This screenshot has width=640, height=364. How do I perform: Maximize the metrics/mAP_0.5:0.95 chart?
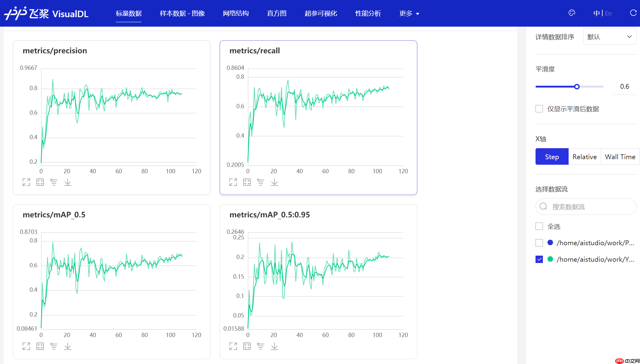point(233,346)
